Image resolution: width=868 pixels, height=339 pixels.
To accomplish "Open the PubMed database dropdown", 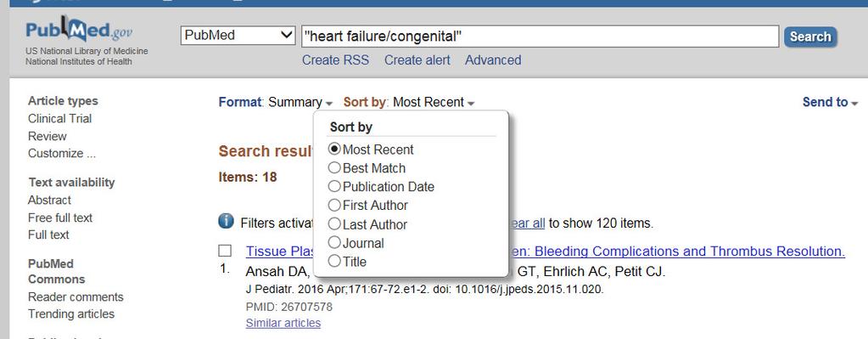I will click(x=238, y=36).
